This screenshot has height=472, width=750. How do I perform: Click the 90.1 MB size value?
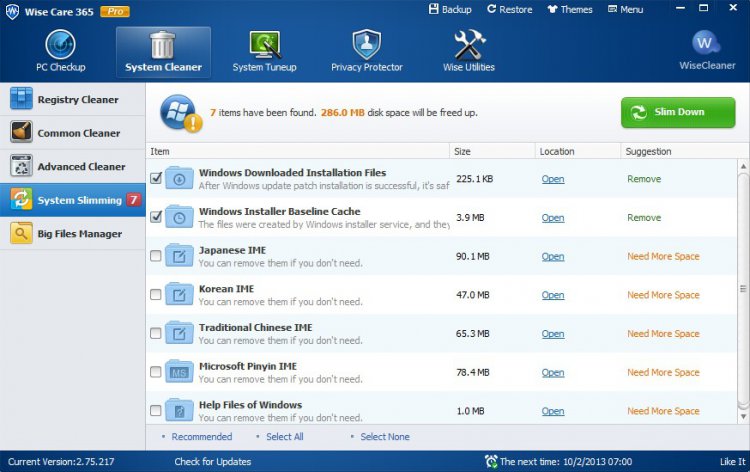click(473, 256)
